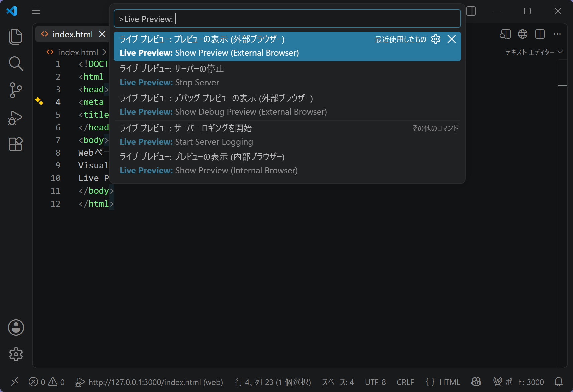Open the Search view in activity bar
The width and height of the screenshot is (573, 392).
[x=16, y=63]
